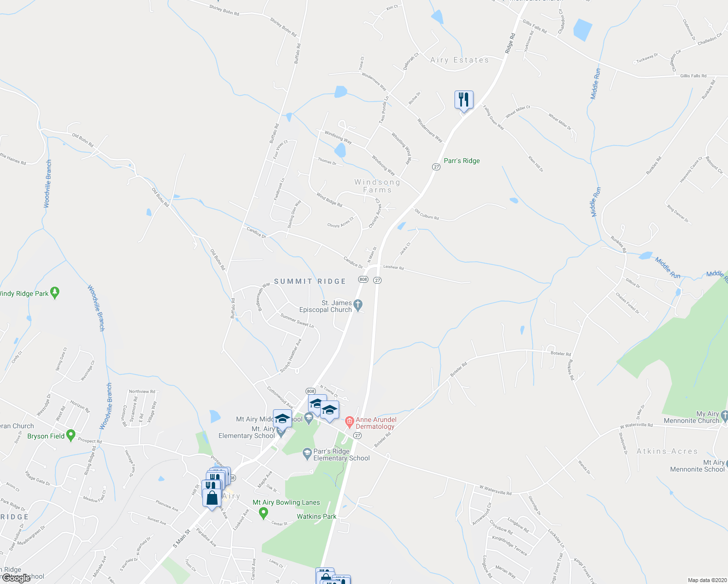728x584 pixels.
Task: Click the Google logo
Action: [x=16, y=578]
